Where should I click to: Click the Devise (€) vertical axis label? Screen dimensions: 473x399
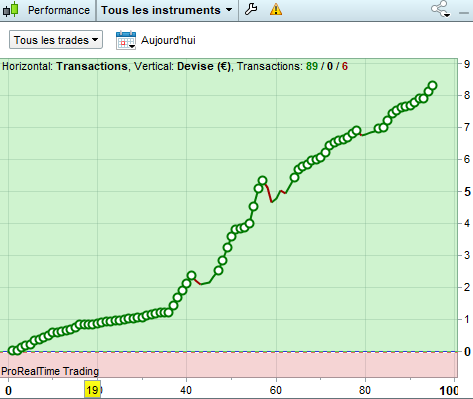point(204,66)
